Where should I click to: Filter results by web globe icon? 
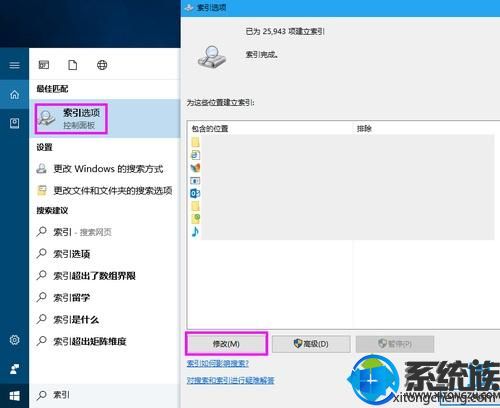102,65
